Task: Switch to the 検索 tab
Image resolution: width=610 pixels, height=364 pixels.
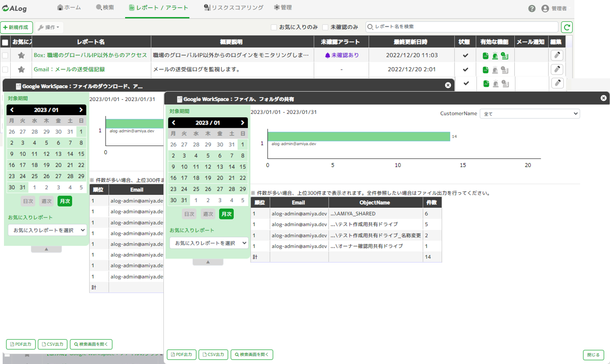Action: point(105,8)
